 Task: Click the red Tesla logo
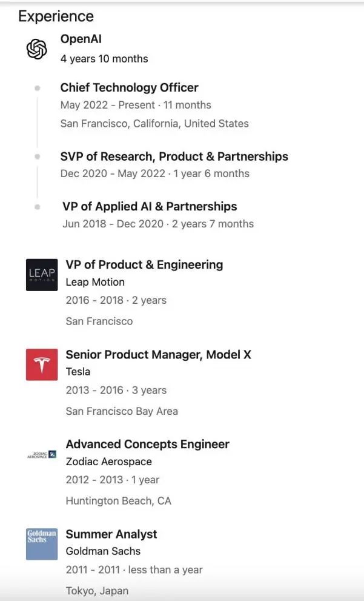(42, 364)
